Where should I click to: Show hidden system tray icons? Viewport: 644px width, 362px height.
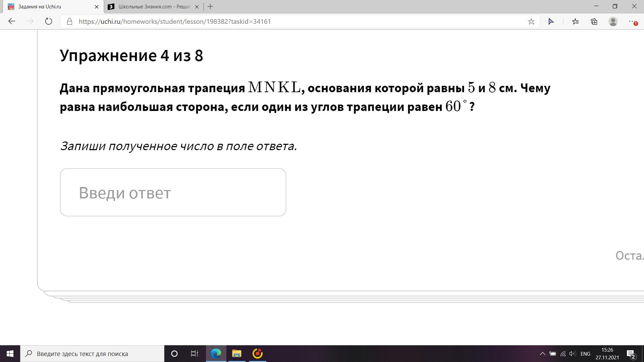[542, 354]
